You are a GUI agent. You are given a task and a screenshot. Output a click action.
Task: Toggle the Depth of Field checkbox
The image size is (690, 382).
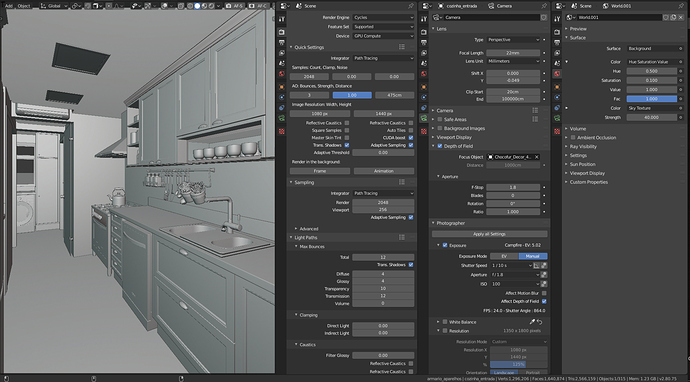tap(440, 146)
